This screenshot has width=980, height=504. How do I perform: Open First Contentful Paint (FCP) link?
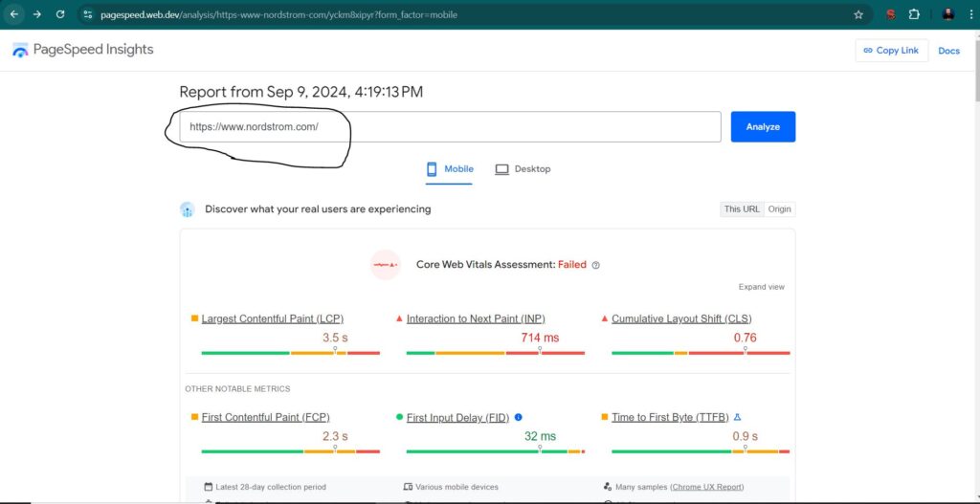[266, 417]
